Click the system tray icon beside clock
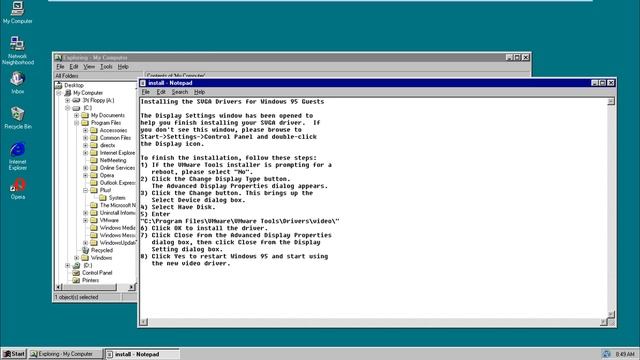This screenshot has width=640, height=360. click(x=607, y=354)
